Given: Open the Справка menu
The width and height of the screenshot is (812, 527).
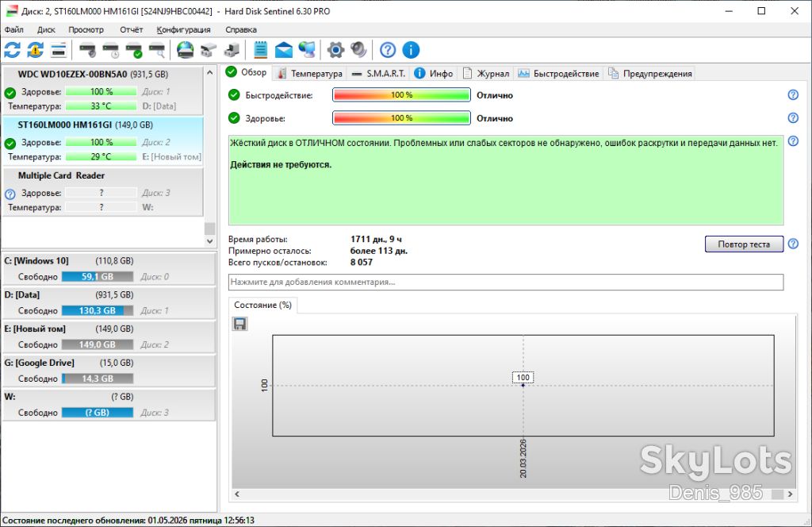Looking at the screenshot, I should pos(241,29).
